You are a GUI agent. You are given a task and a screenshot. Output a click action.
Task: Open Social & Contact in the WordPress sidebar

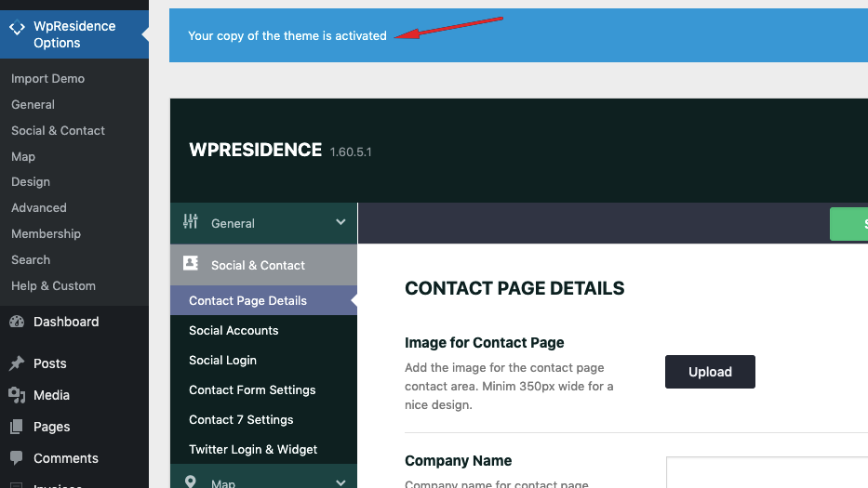click(x=58, y=130)
